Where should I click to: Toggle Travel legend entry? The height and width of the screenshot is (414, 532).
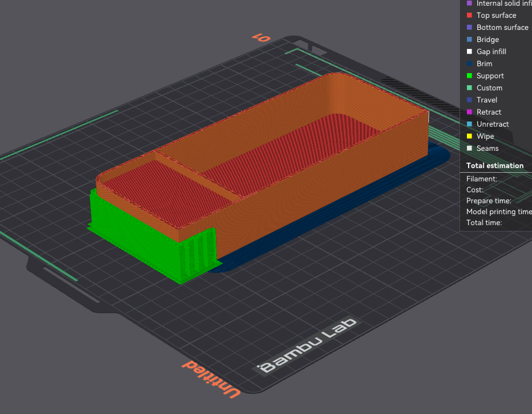487,100
